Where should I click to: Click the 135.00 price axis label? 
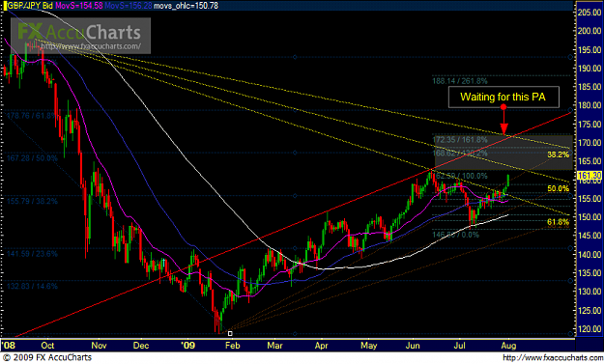click(590, 273)
